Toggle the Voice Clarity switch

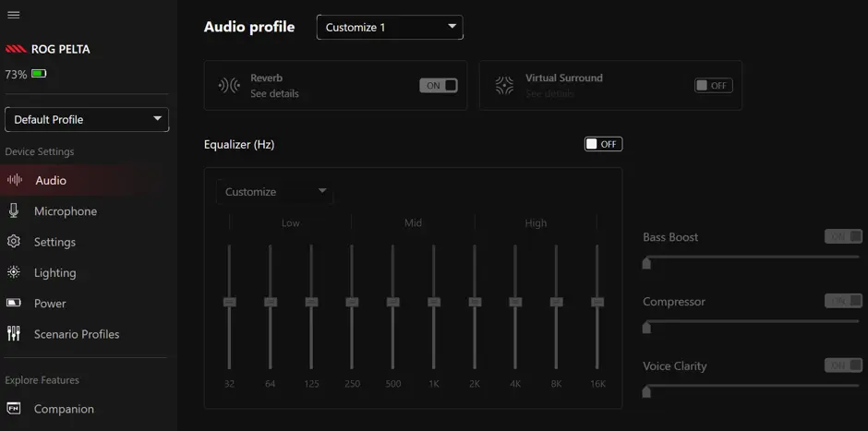[x=843, y=365]
